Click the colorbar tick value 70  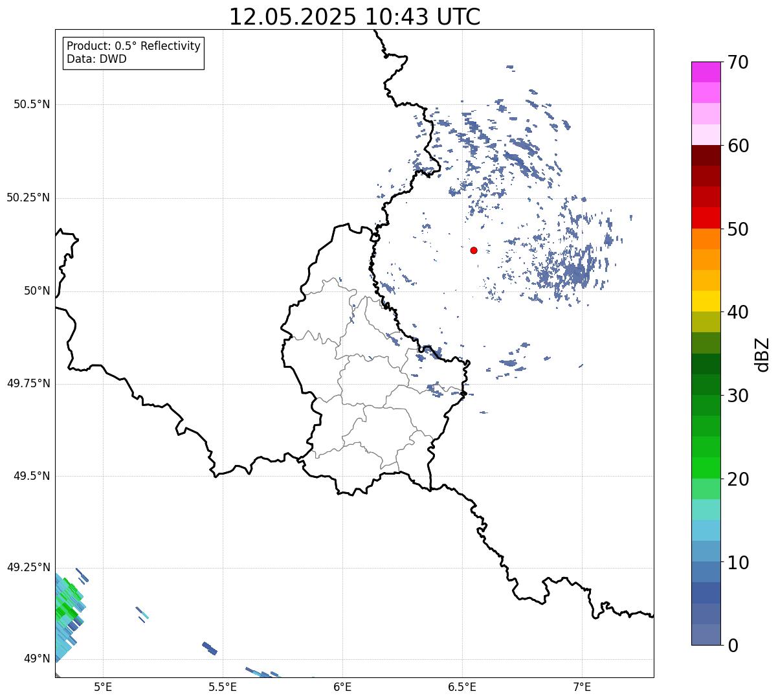coord(738,62)
